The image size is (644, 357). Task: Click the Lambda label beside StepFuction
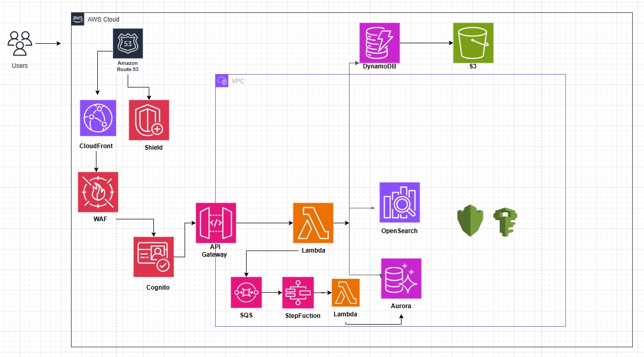(x=345, y=314)
